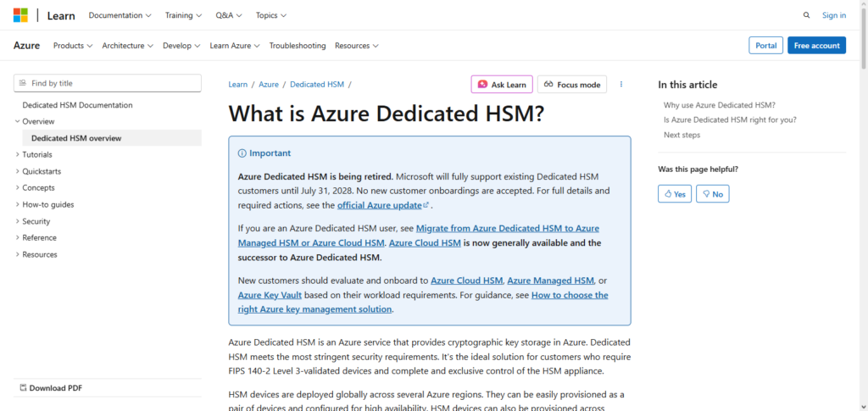Expand the Architecture menu
The image size is (868, 411).
tap(128, 46)
